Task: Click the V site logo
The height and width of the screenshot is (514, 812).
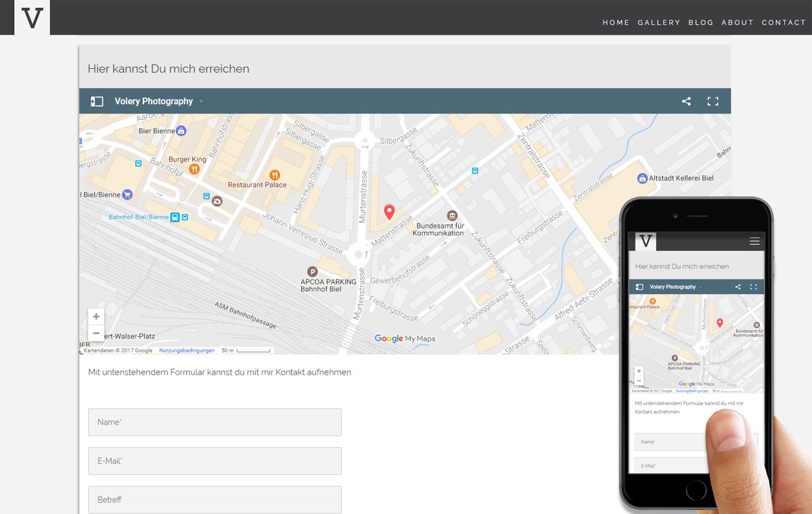Action: (x=32, y=18)
